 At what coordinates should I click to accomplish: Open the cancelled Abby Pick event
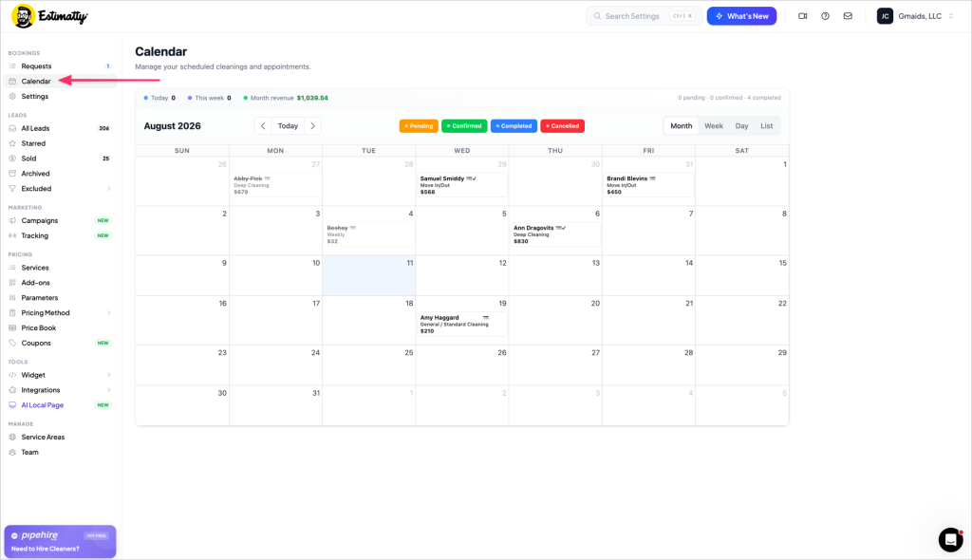(275, 185)
